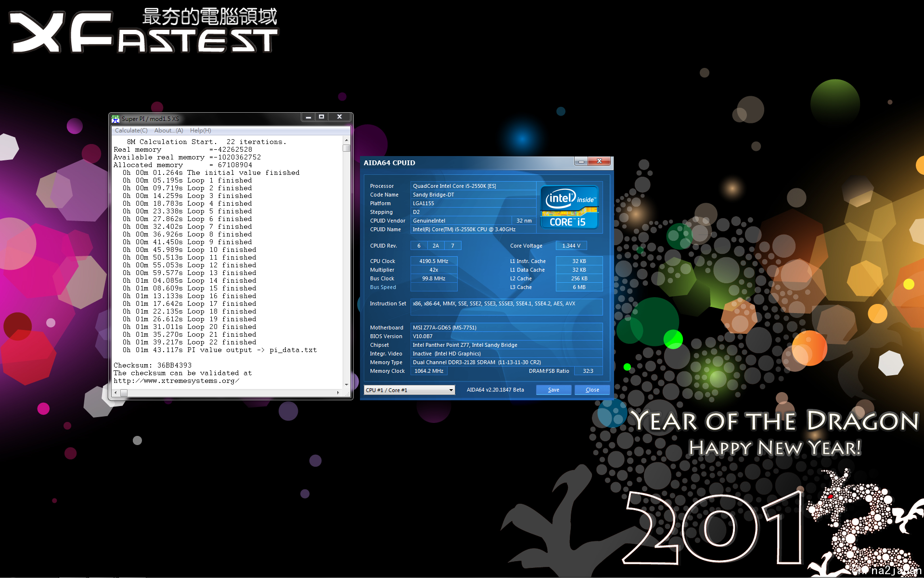This screenshot has height=578, width=924.
Task: Click the DRAM:FSB Ratio value 32:3
Action: 588,371
